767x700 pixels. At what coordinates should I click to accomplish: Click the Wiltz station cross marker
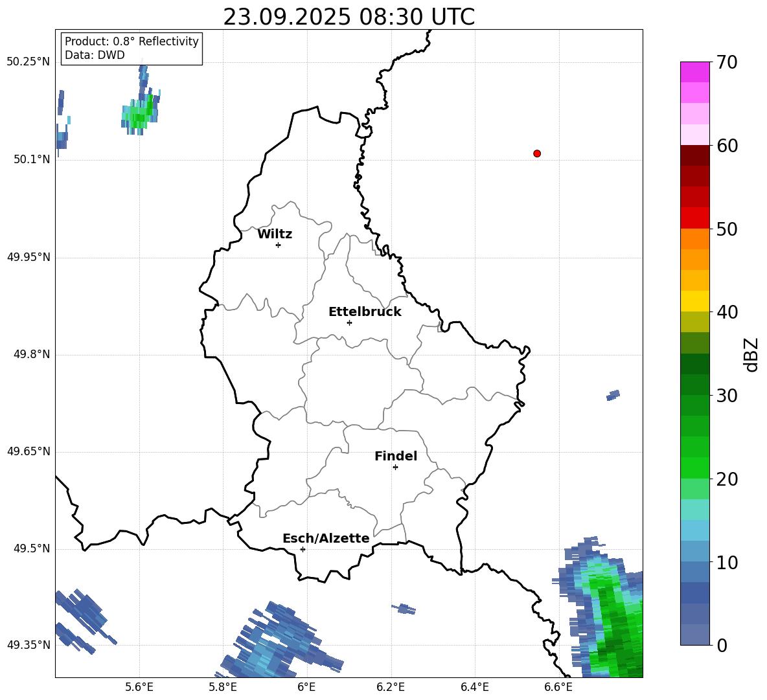279,245
